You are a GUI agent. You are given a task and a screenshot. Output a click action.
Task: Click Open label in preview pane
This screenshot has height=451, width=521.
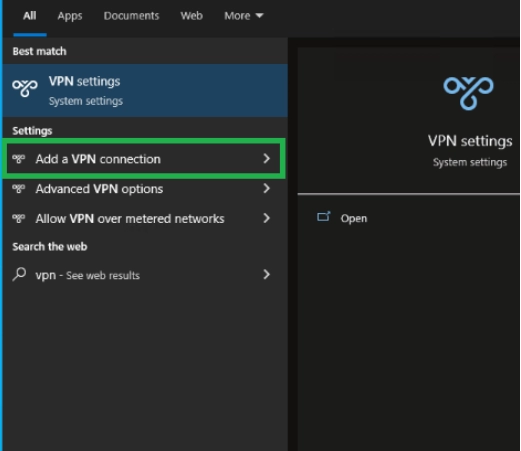pyautogui.click(x=354, y=218)
